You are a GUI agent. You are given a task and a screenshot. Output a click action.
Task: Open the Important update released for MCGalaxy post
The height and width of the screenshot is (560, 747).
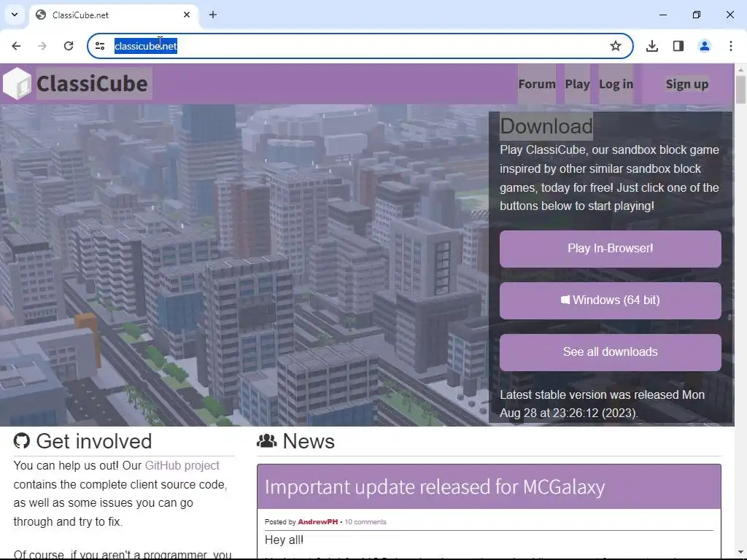coord(435,486)
